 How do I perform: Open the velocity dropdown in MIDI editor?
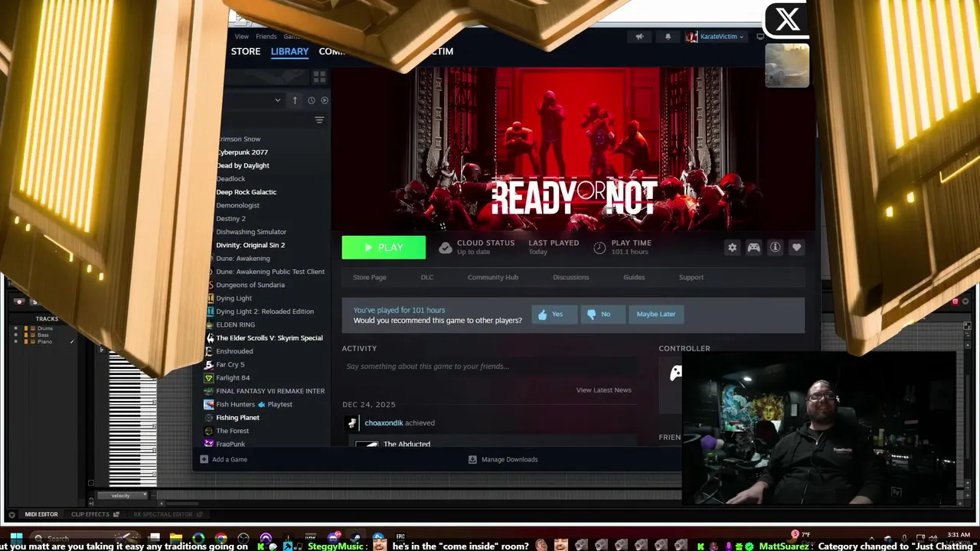(x=121, y=496)
